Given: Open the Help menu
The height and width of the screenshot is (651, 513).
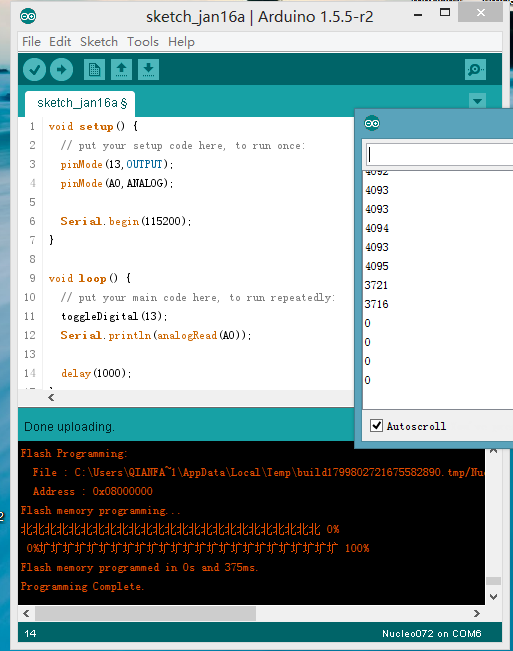Looking at the screenshot, I should [x=181, y=42].
